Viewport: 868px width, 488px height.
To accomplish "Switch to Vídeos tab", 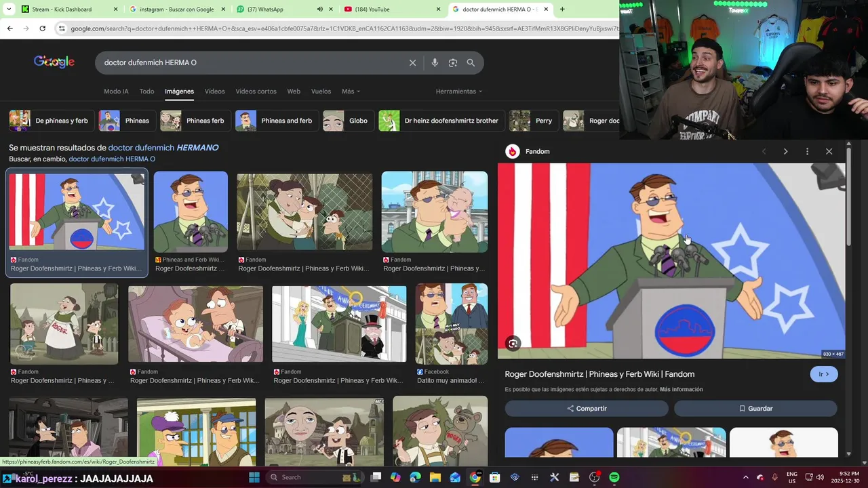I will [214, 91].
